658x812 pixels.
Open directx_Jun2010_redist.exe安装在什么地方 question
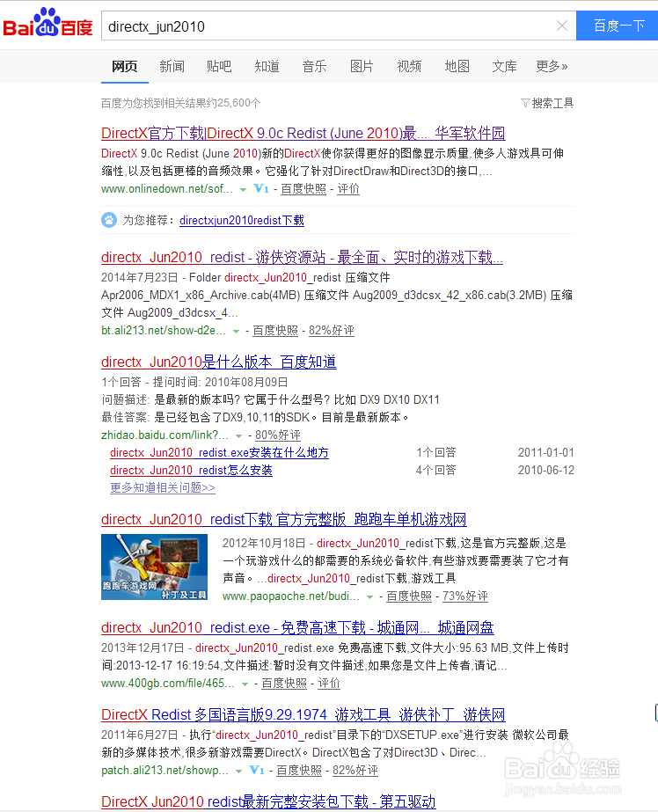tap(219, 452)
